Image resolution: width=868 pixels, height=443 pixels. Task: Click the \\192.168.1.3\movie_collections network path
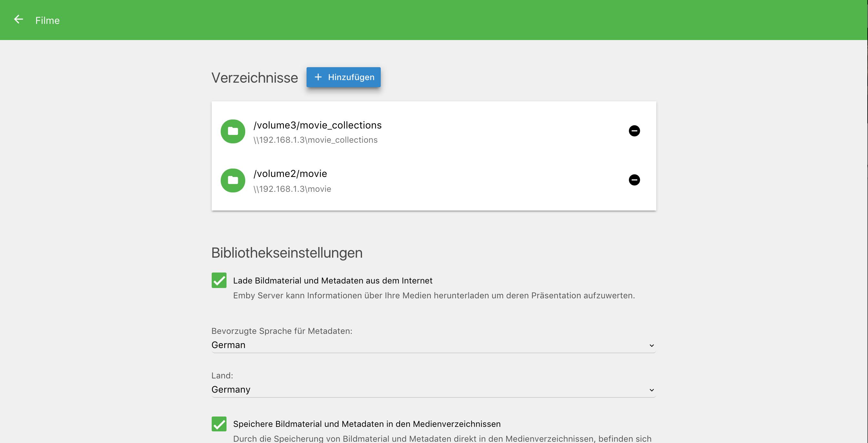coord(315,140)
